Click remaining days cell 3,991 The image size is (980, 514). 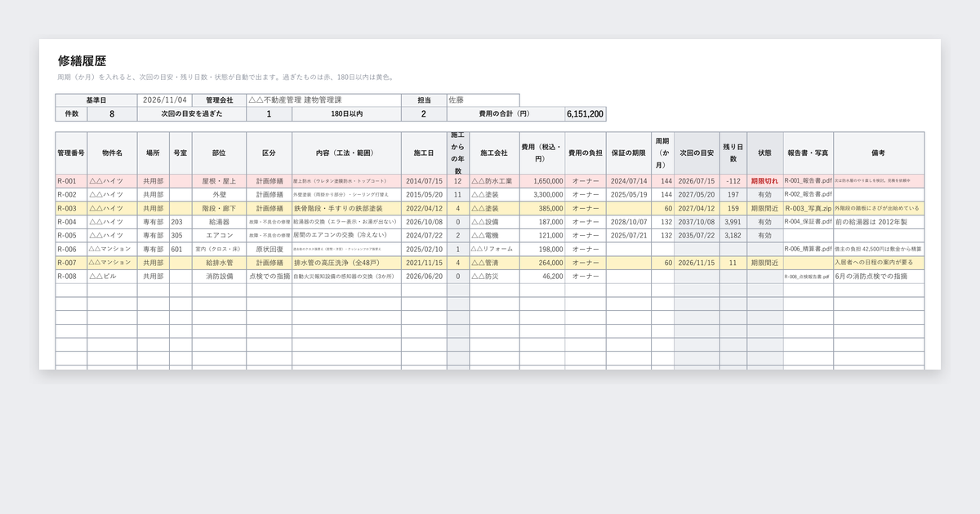pyautogui.click(x=733, y=222)
